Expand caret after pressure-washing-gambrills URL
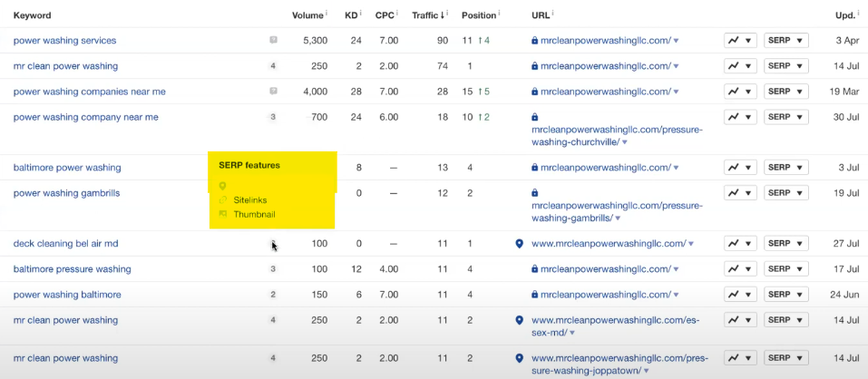868x379 pixels. (x=618, y=219)
